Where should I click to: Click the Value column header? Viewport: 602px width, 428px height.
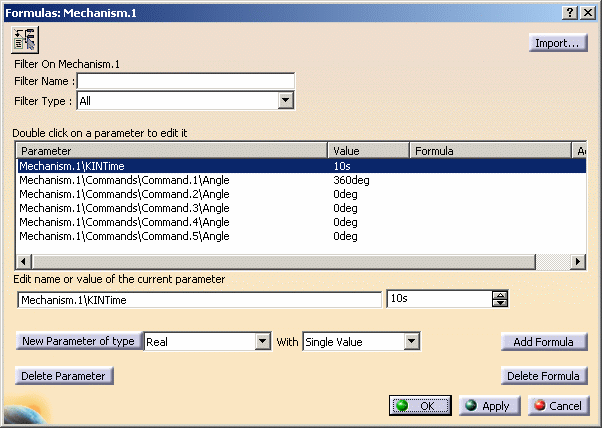[x=369, y=150]
